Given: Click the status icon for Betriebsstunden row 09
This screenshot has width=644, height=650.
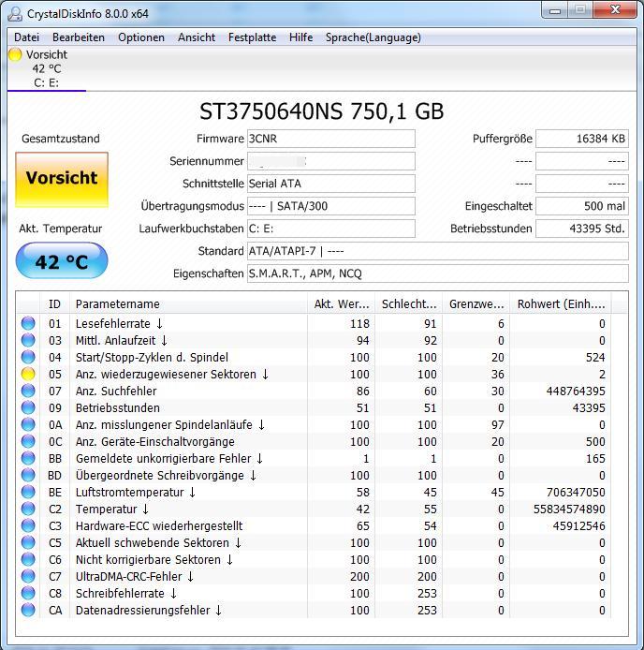Looking at the screenshot, I should [x=28, y=408].
